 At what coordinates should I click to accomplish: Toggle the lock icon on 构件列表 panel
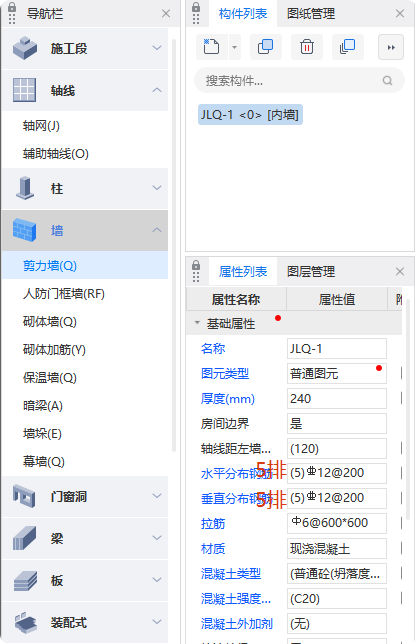coord(196,7)
